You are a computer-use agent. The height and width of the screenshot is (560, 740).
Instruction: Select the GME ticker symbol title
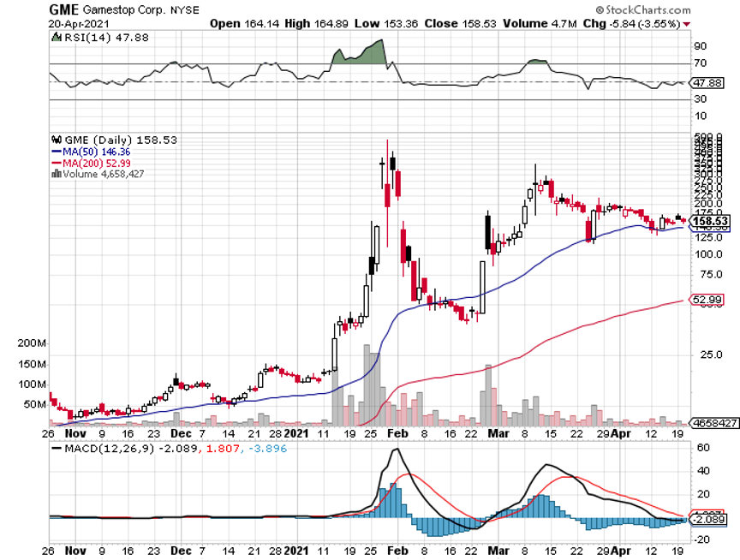(x=64, y=10)
